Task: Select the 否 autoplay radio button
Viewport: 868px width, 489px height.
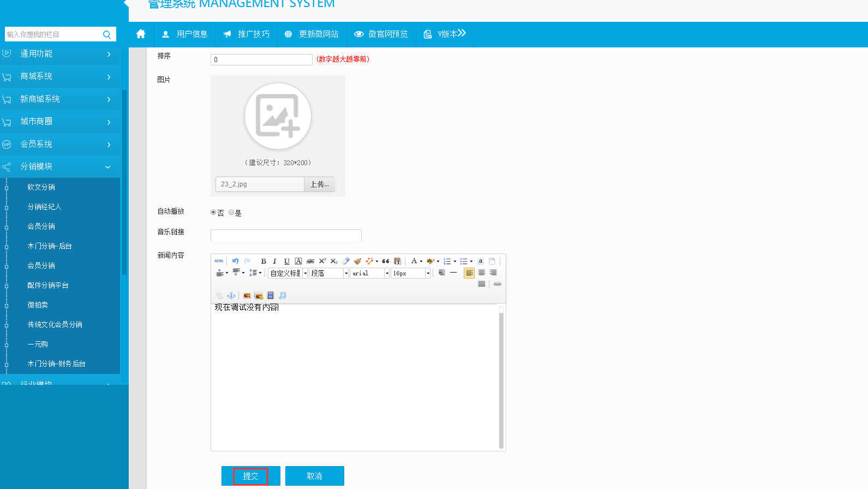Action: pos(213,212)
